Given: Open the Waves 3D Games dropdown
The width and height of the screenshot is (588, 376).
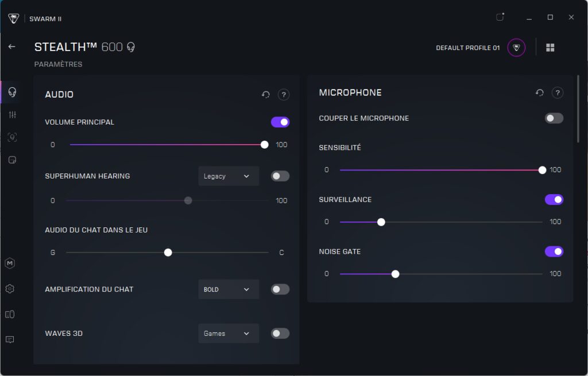Looking at the screenshot, I should pos(229,334).
